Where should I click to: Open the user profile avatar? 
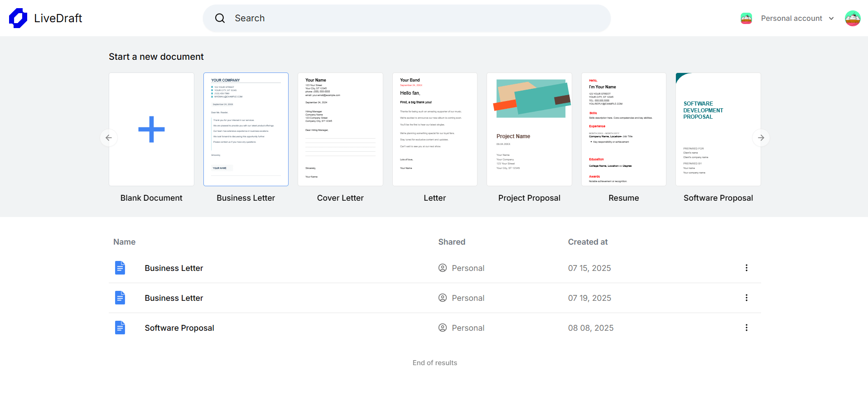tap(852, 18)
